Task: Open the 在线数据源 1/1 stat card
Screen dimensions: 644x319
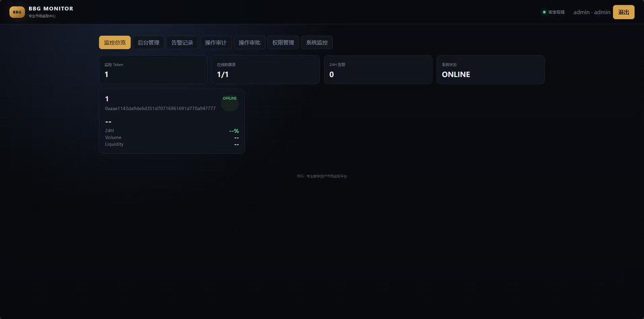Action: [x=266, y=70]
